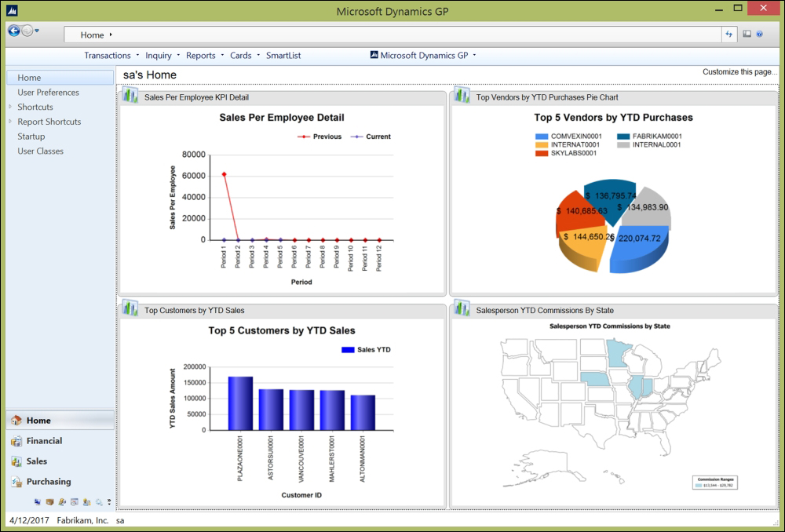
Task: Click the blue Back navigation arrow
Action: click(x=14, y=31)
